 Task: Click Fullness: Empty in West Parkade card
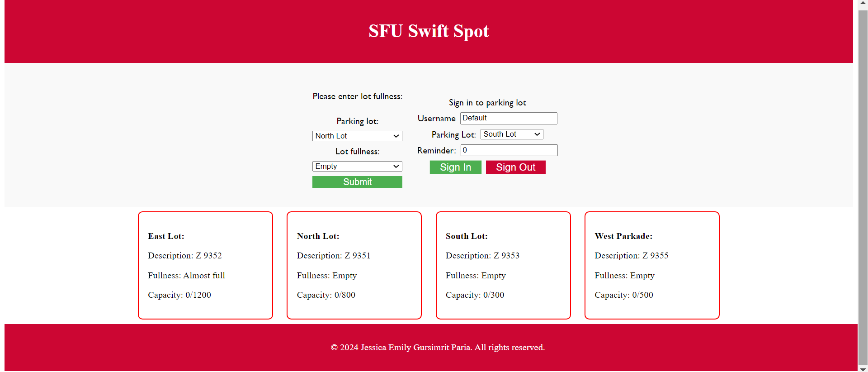tap(624, 276)
